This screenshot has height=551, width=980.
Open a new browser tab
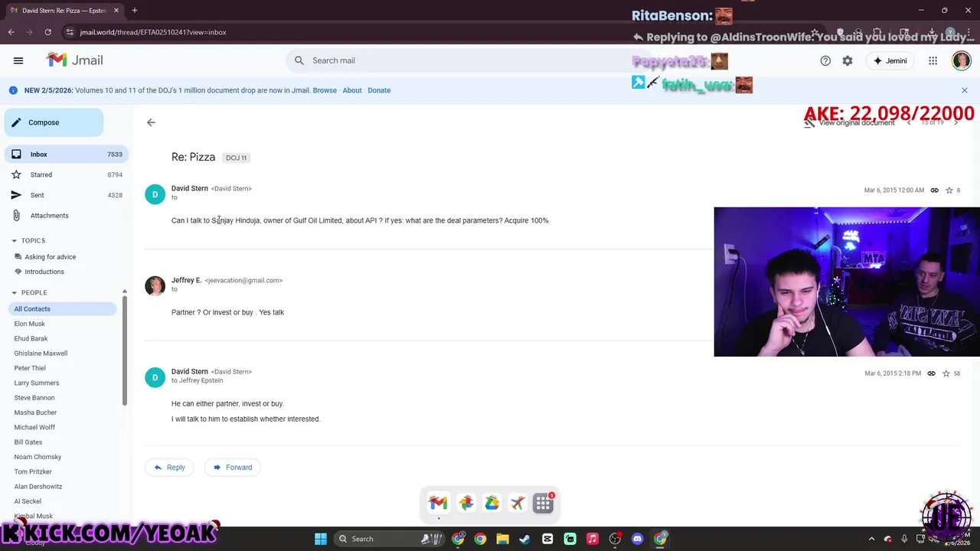pyautogui.click(x=135, y=11)
